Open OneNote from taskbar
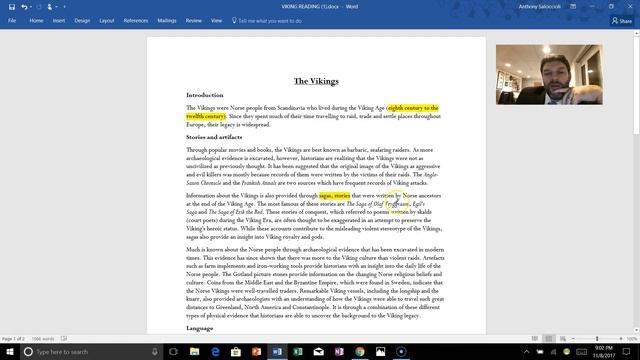 [339, 351]
